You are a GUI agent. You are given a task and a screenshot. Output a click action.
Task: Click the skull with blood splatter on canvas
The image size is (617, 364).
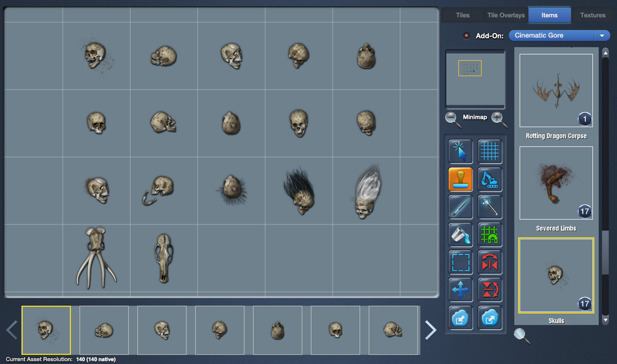96,55
